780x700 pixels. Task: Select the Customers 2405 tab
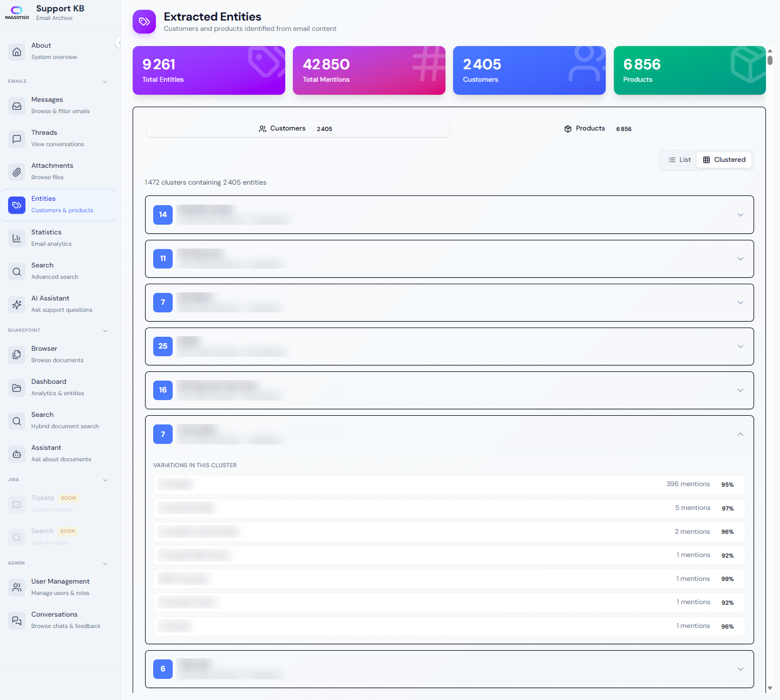coord(298,129)
